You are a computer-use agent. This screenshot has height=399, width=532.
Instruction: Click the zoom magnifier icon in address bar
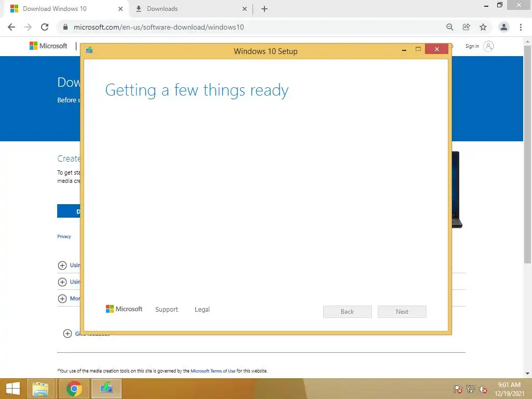click(x=450, y=27)
